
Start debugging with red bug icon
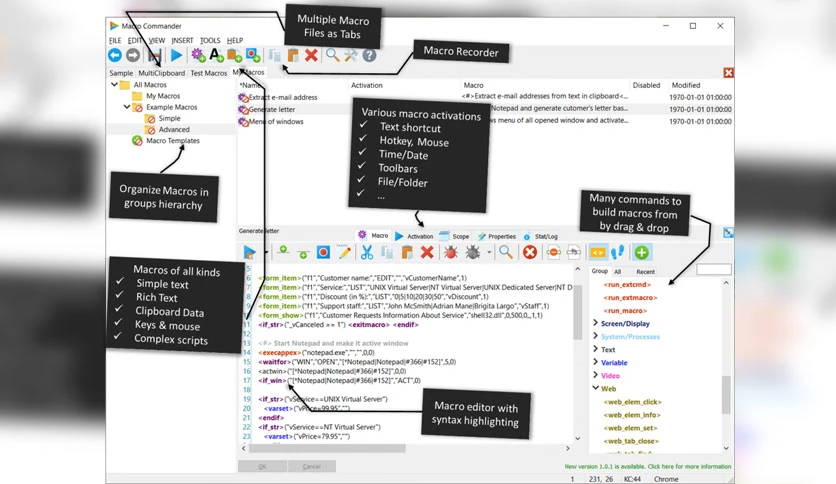(451, 252)
